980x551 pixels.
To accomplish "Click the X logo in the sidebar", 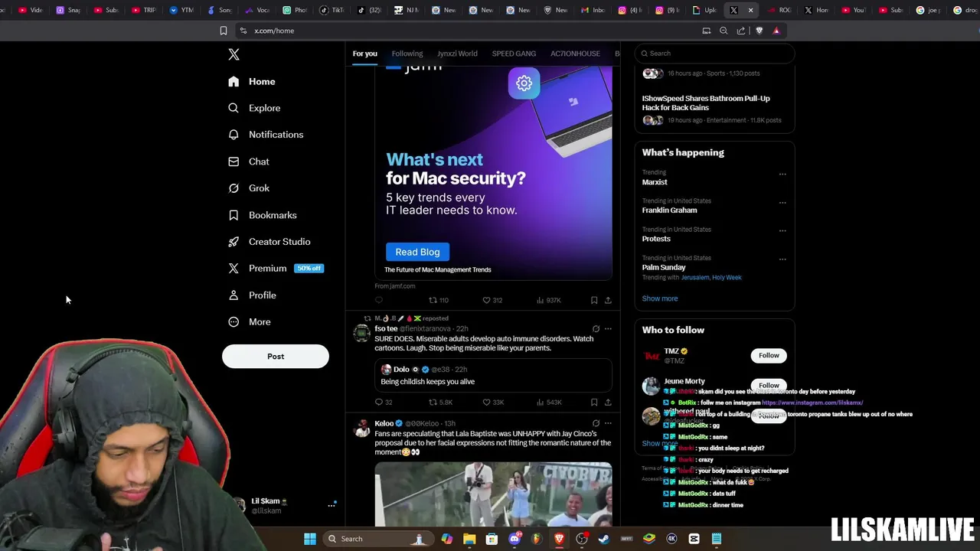I will 234,54.
